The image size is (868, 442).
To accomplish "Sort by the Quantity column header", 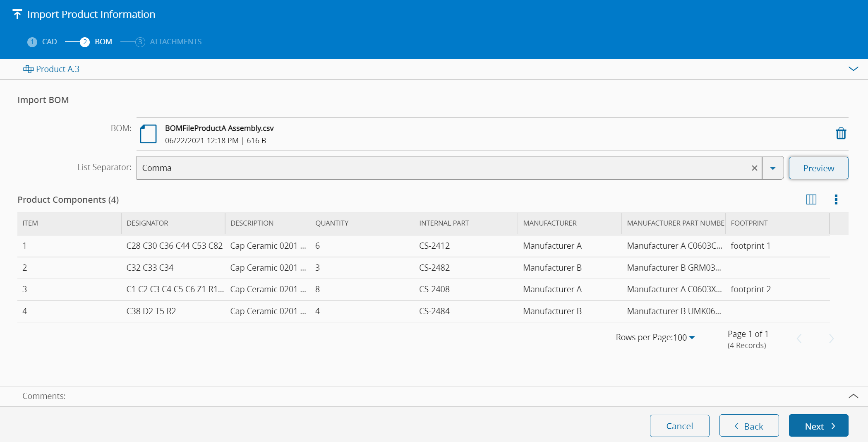I will pyautogui.click(x=332, y=223).
